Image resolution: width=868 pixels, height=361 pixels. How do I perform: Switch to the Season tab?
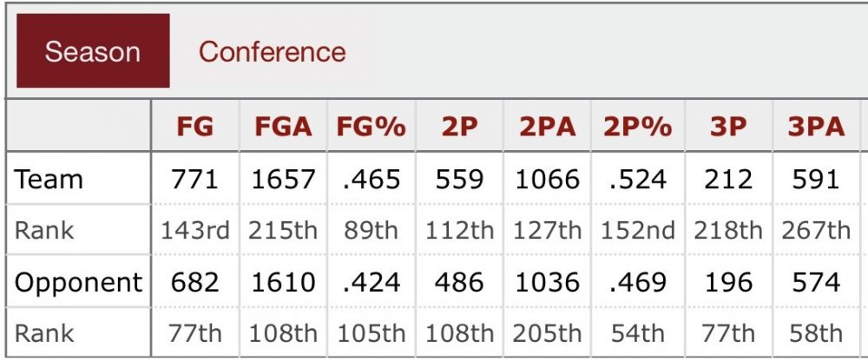click(x=93, y=51)
